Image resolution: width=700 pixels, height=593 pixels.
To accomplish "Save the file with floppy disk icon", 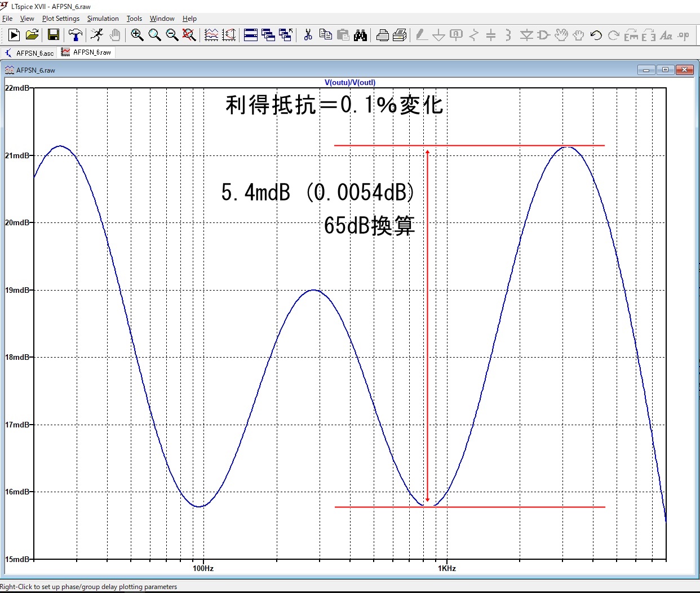I will click(54, 35).
